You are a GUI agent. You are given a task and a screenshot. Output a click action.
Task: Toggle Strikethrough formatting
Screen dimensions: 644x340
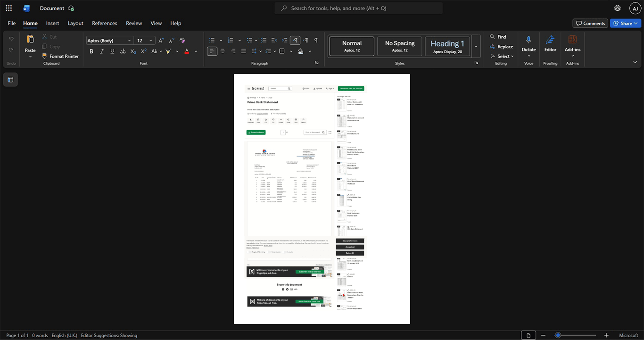pos(123,51)
